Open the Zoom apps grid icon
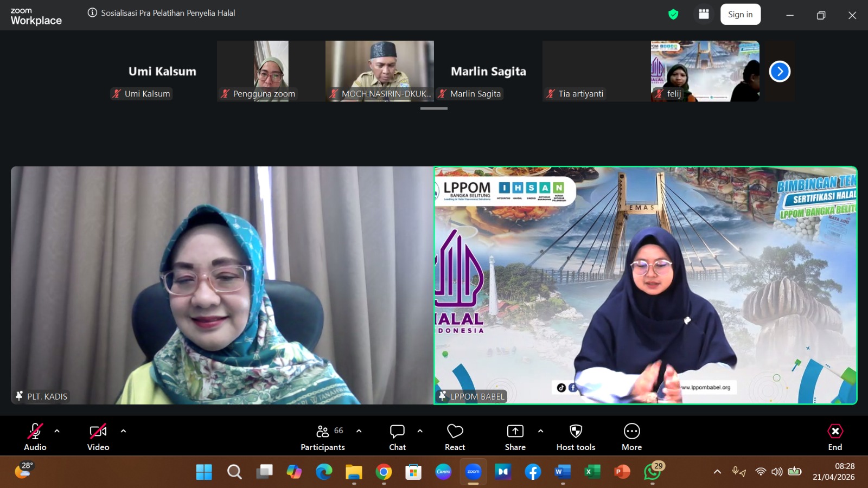 coord(704,15)
